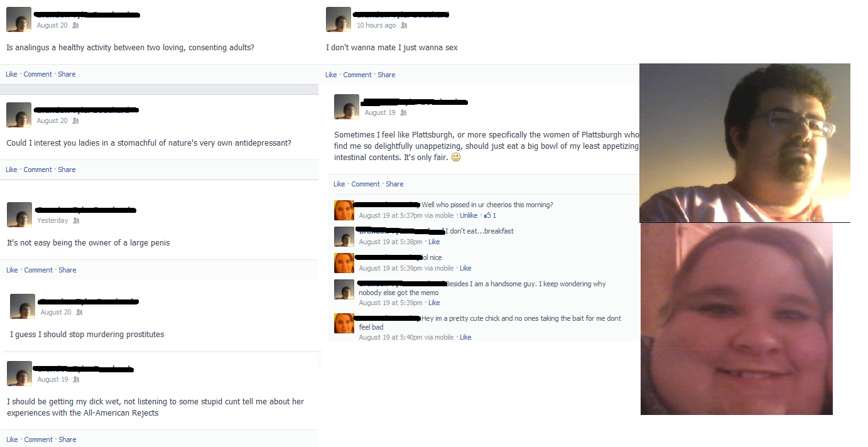The height and width of the screenshot is (447, 868).
Task: Share the Plattsburgh post
Action: pos(394,184)
